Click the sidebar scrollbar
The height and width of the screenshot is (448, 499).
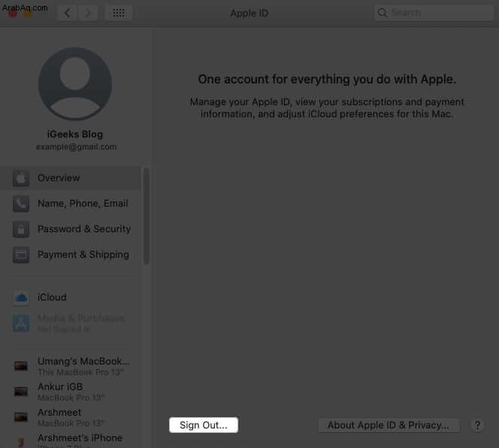coord(147,216)
